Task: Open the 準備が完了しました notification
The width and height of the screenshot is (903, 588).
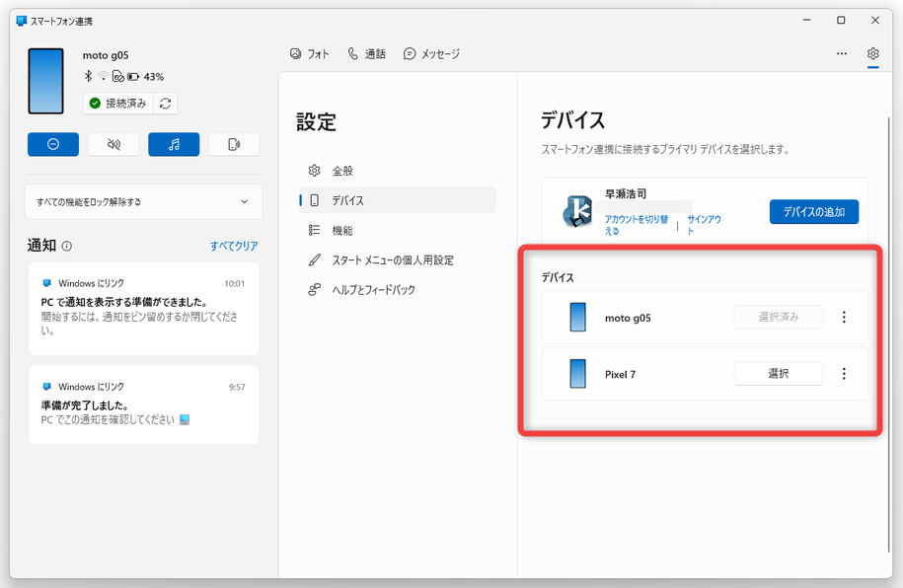Action: click(x=143, y=404)
